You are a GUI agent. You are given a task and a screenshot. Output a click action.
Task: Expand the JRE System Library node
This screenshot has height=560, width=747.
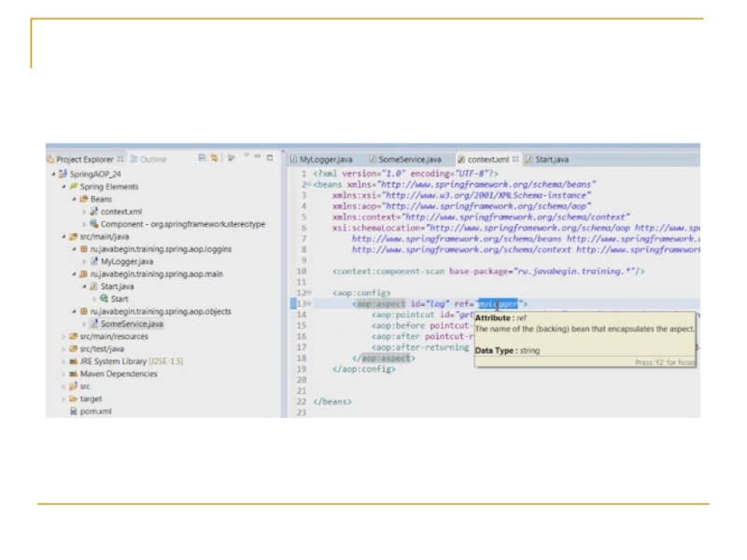click(64, 361)
